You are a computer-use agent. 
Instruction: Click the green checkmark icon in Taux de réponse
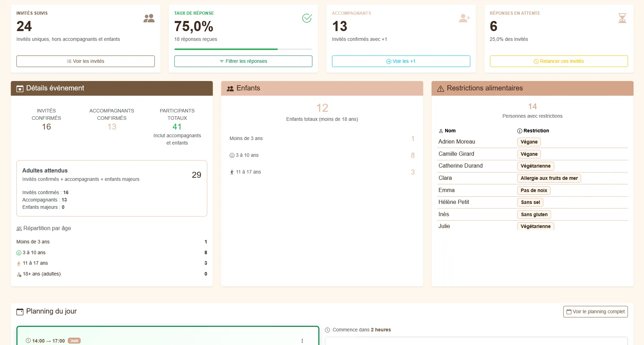point(307,18)
